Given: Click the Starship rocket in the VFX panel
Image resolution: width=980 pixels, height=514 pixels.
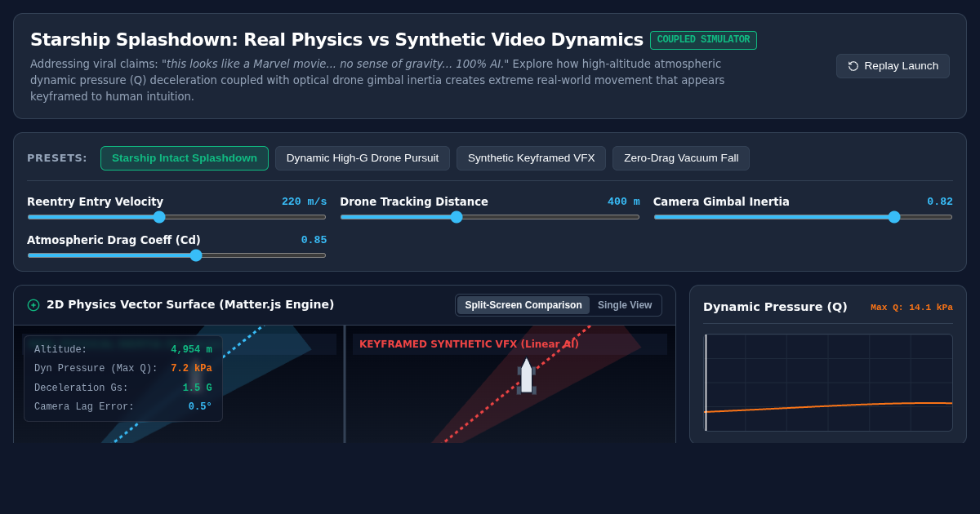Looking at the screenshot, I should pyautogui.click(x=527, y=376).
